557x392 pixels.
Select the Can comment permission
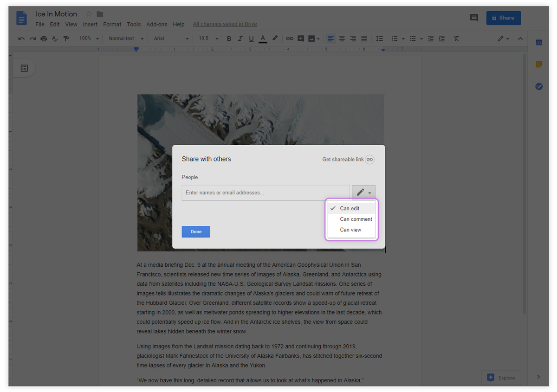pos(351,219)
